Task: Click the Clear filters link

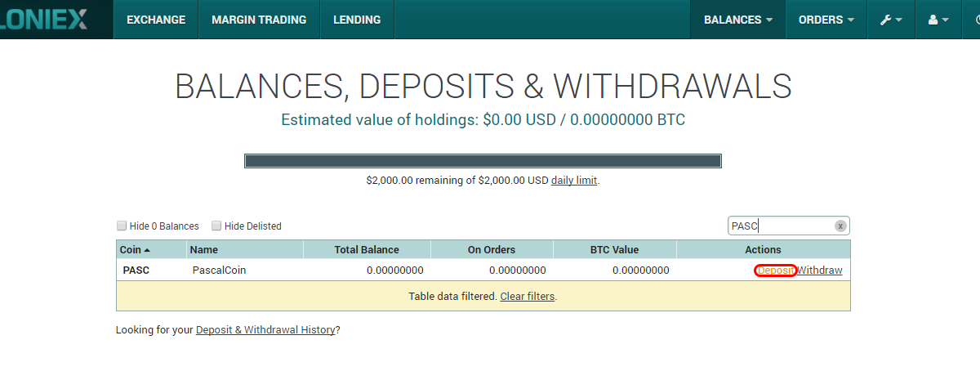Action: [528, 296]
